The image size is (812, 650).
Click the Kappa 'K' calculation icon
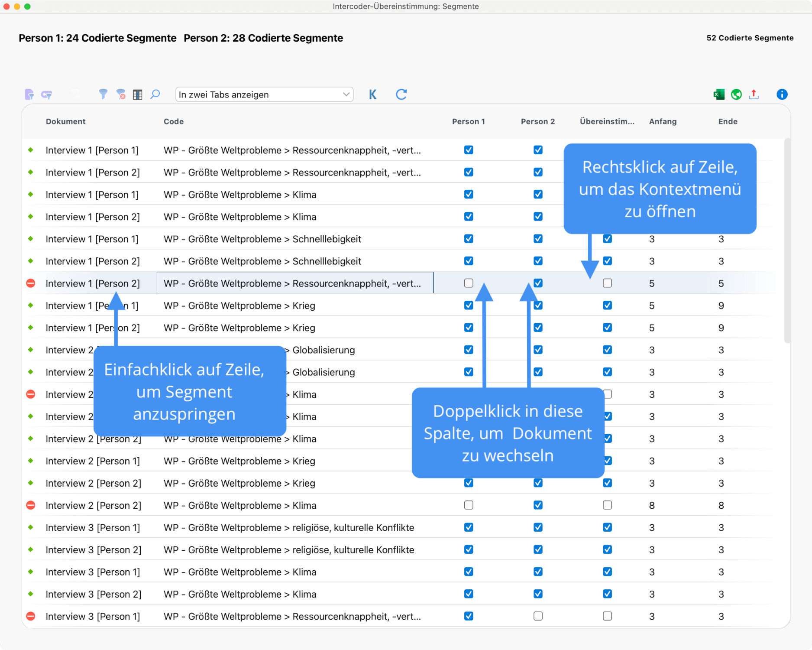click(372, 94)
